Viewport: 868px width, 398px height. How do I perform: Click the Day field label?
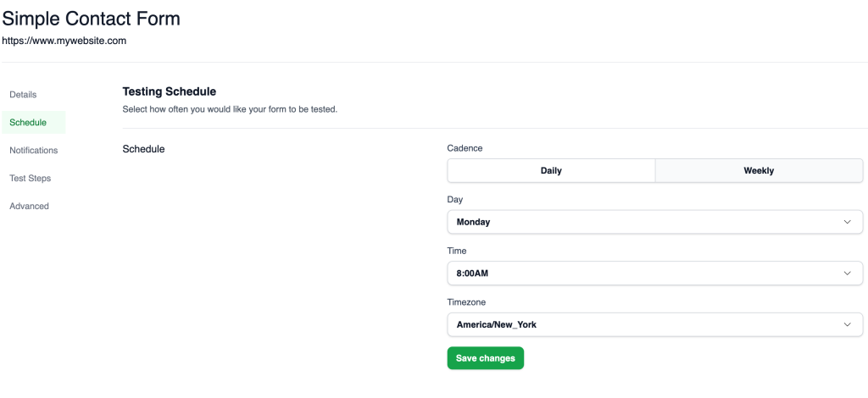(x=455, y=200)
